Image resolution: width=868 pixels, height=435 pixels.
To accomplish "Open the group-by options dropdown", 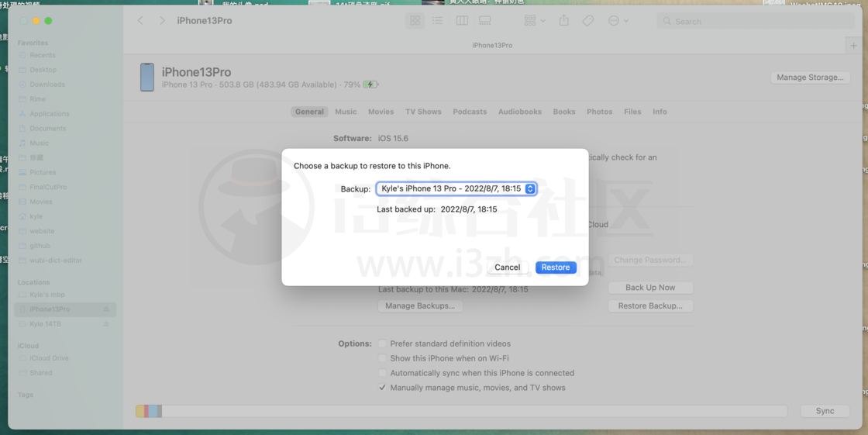I will click(534, 20).
